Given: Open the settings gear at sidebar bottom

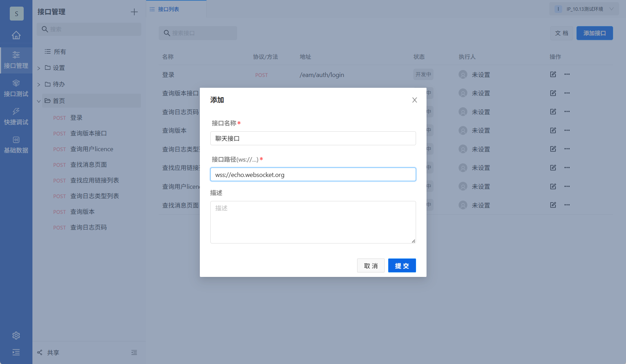Looking at the screenshot, I should pyautogui.click(x=16, y=335).
